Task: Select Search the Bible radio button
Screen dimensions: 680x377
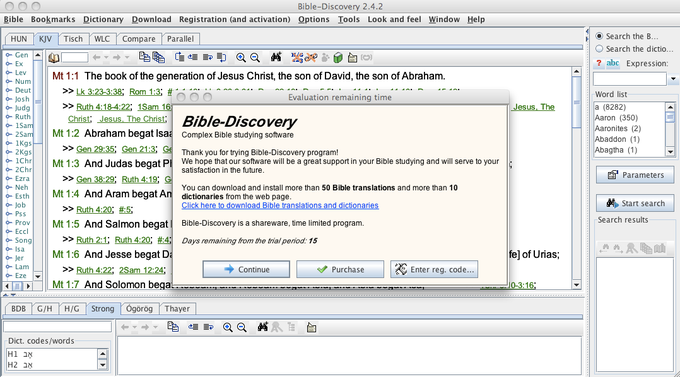Action: (x=599, y=36)
